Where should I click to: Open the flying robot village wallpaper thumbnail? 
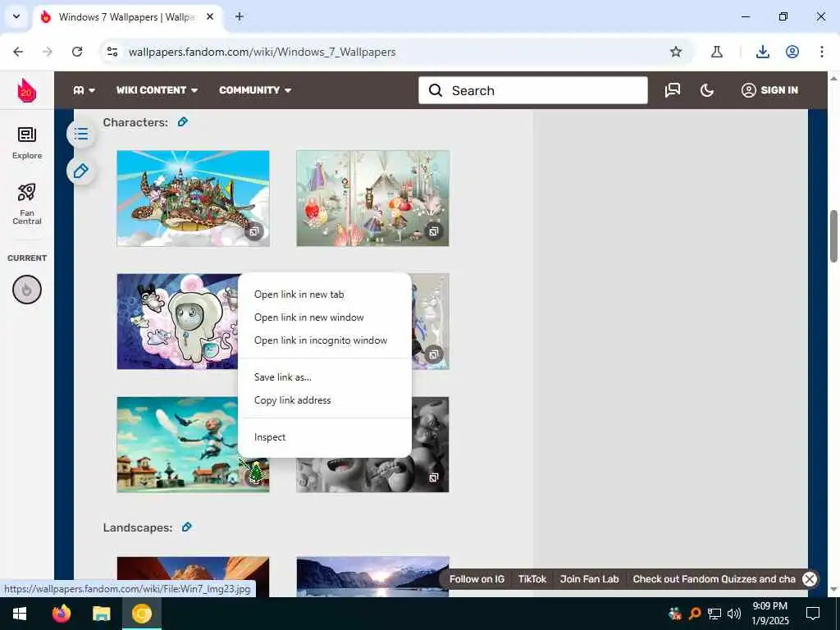coord(177,445)
